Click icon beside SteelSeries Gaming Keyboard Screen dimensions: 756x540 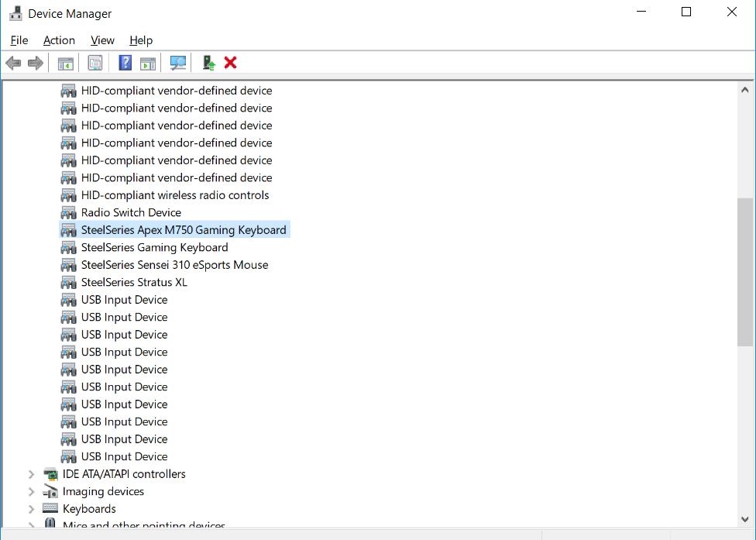(68, 248)
